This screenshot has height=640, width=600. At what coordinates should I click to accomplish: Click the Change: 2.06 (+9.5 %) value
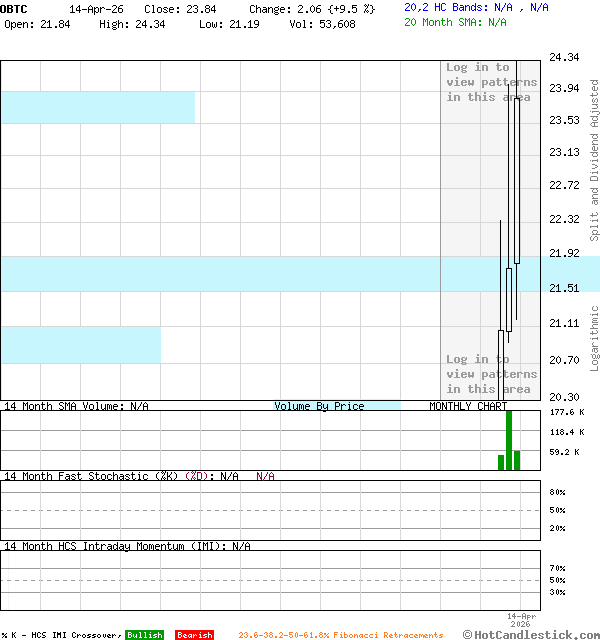(x=312, y=8)
